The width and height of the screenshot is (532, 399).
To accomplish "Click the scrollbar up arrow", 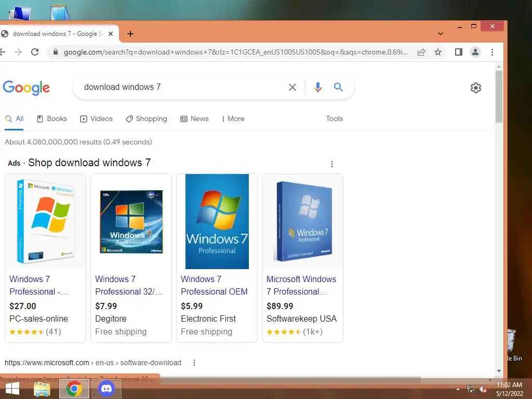I will tap(499, 66).
